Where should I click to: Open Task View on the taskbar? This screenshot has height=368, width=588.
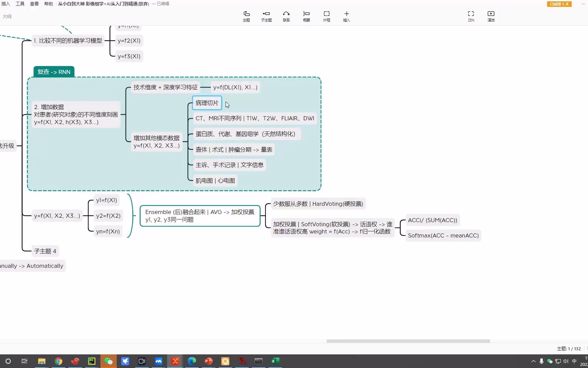coord(24,361)
